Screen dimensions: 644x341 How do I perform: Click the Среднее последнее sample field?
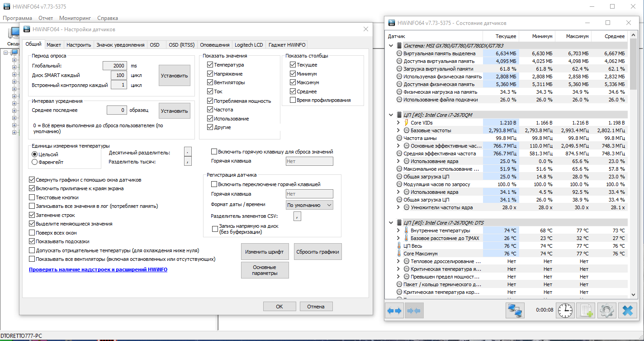pos(117,110)
